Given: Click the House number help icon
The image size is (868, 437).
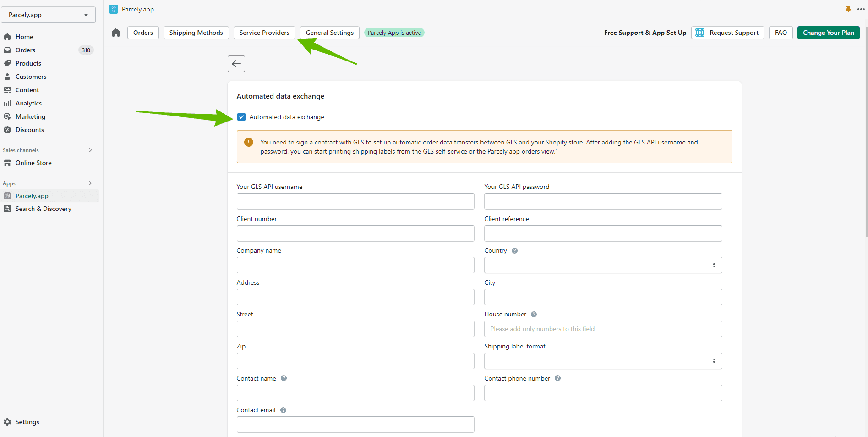Looking at the screenshot, I should point(534,315).
